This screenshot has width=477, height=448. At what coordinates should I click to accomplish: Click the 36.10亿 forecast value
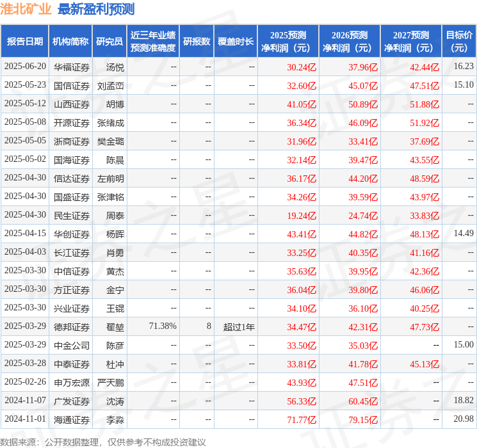363,308
